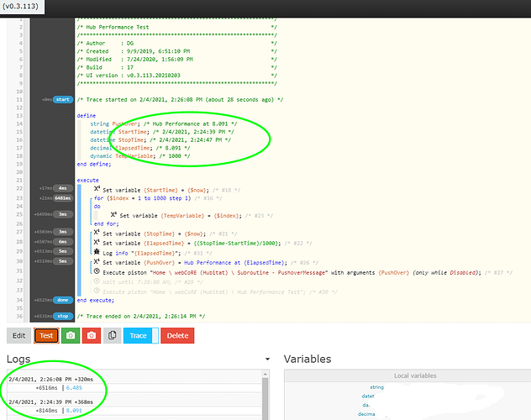Open the Logs dropdown arrow
The image size is (531, 420).
click(267, 359)
